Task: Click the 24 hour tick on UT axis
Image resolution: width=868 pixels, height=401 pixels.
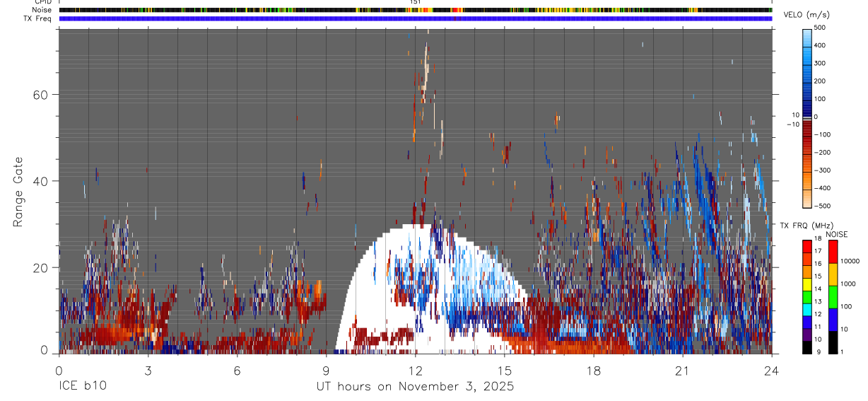Action: tap(772, 370)
